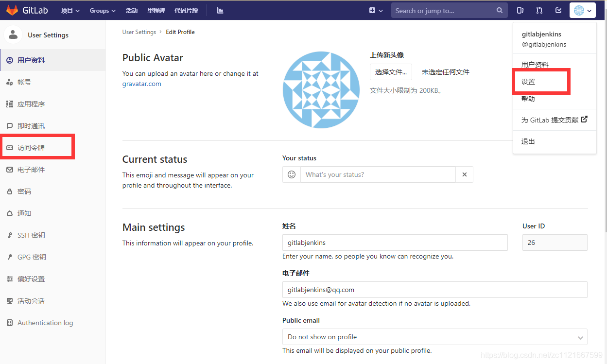
Task: Click the 选择文件 upload button
Action: (x=391, y=72)
